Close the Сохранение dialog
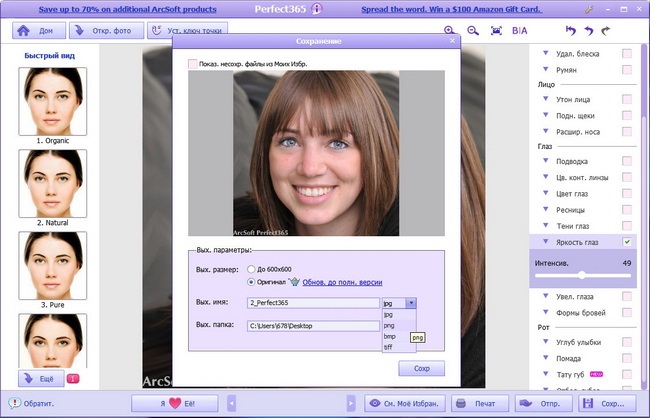The width and height of the screenshot is (650, 418). pyautogui.click(x=452, y=41)
